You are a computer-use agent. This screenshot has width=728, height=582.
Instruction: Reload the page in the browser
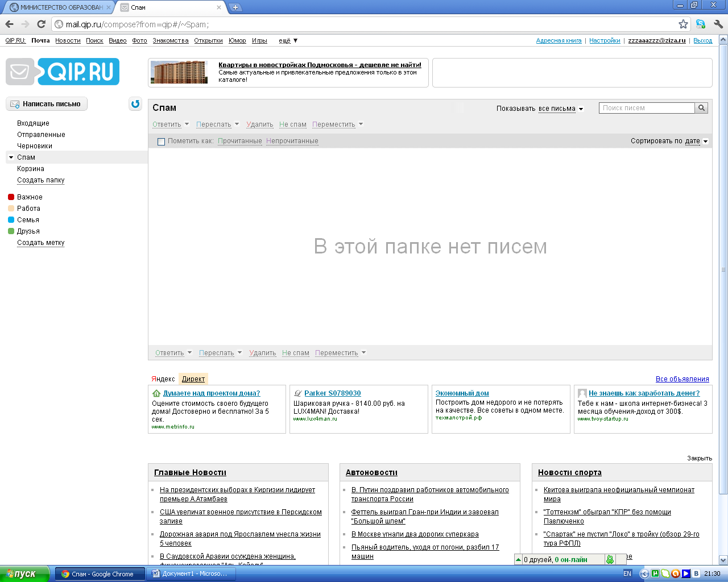tap(41, 24)
